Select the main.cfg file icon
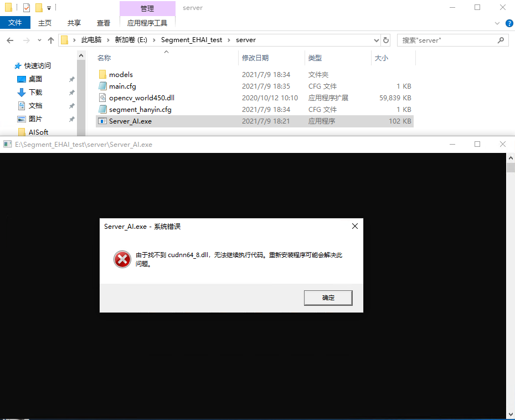Image resolution: width=515 pixels, height=420 pixels. click(102, 86)
